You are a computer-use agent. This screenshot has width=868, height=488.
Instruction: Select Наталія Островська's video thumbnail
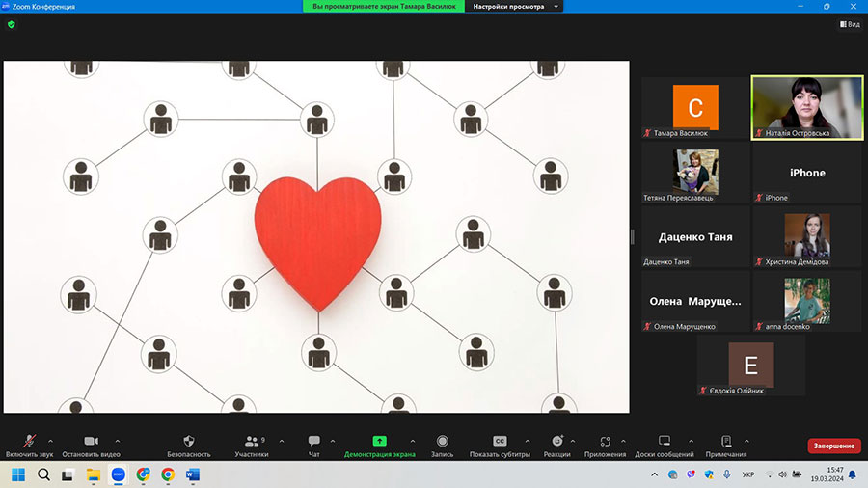coord(807,108)
